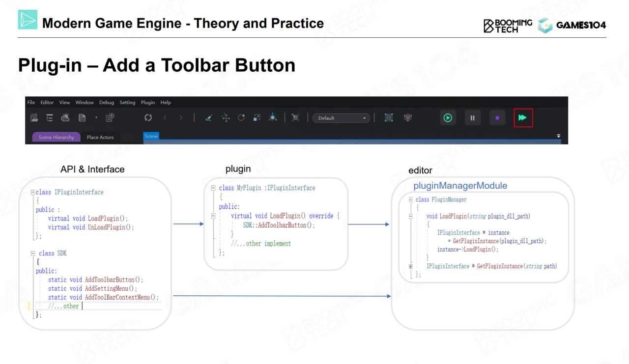The width and height of the screenshot is (629, 364).
Task: Click the purple Stop button
Action: [x=497, y=118]
